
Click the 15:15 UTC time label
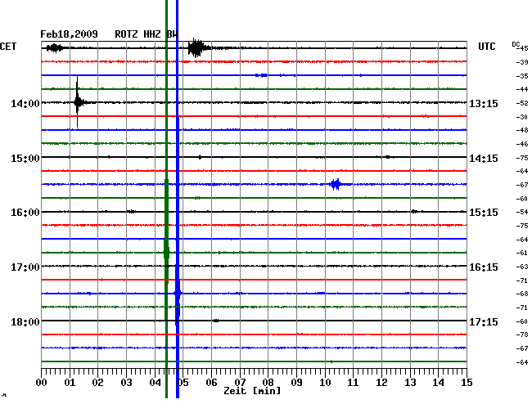(484, 213)
